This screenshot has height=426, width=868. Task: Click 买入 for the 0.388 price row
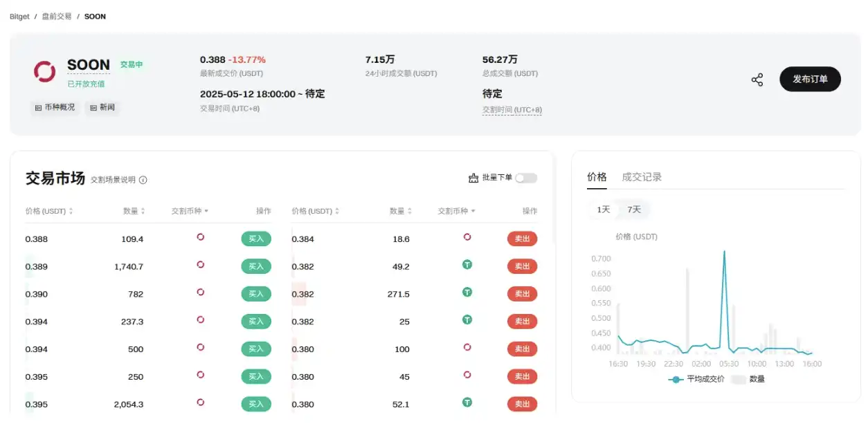click(256, 239)
